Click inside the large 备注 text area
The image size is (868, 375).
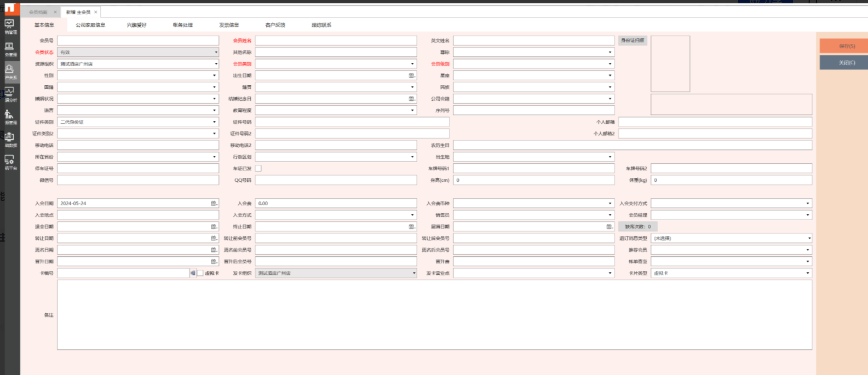pos(434,315)
